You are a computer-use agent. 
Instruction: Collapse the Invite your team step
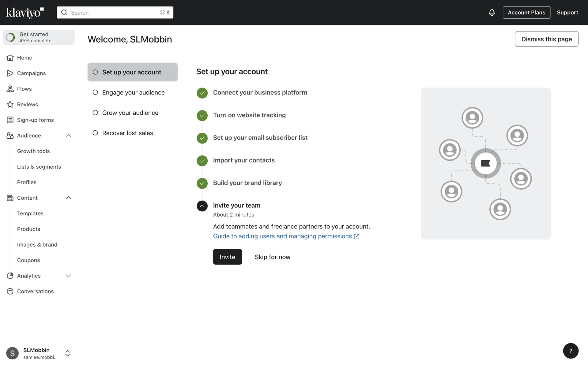pos(202,206)
